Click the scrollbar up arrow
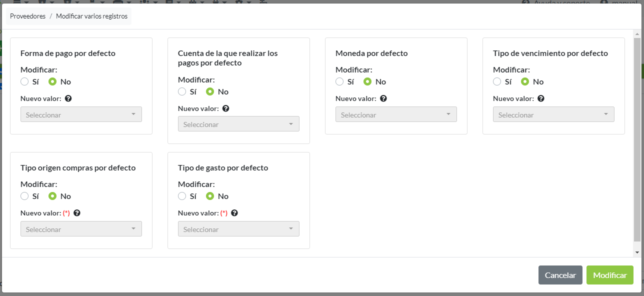Screen dimensions: 644x296 pyautogui.click(x=637, y=34)
